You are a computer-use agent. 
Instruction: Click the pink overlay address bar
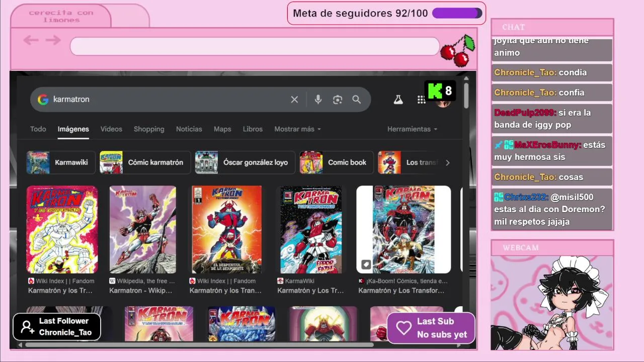(x=255, y=46)
